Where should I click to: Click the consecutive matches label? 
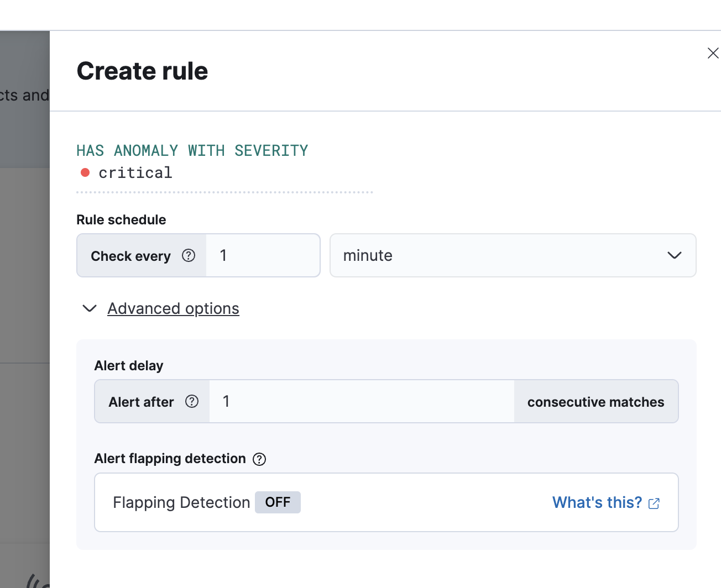coord(595,402)
